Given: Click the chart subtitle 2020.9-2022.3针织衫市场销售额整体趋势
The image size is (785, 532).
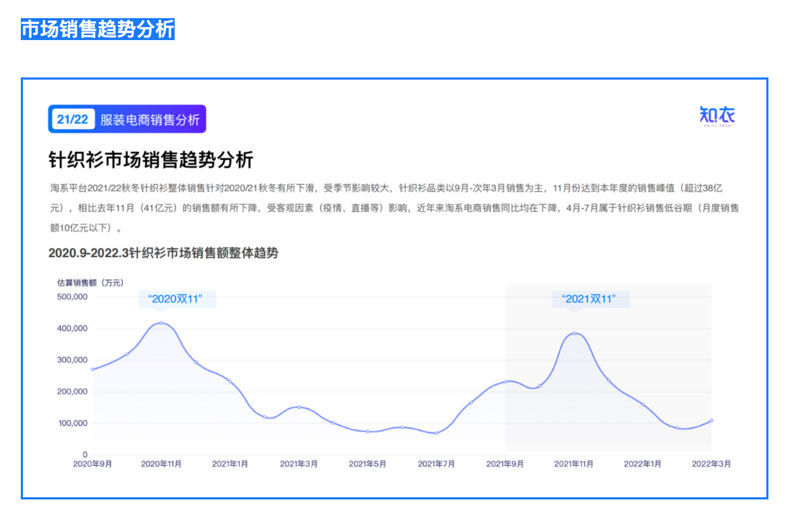Looking at the screenshot, I should pos(163,253).
